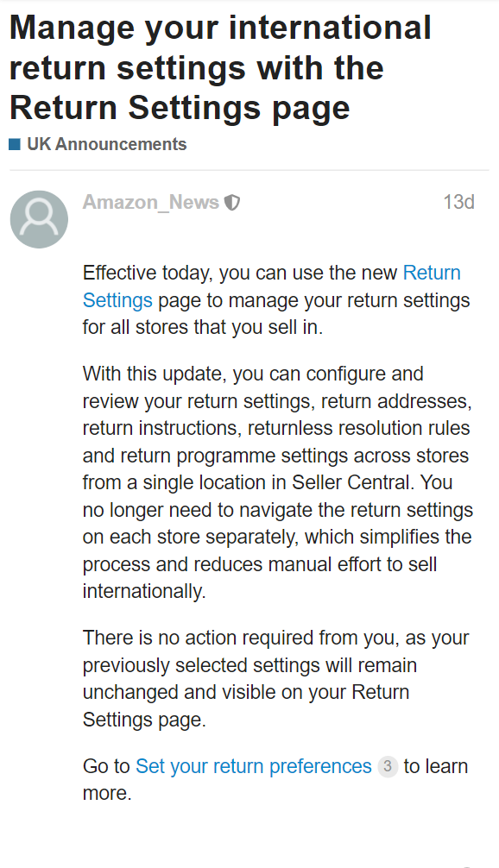
Task: Click the blue category square before UK Announcements
Action: [15, 144]
